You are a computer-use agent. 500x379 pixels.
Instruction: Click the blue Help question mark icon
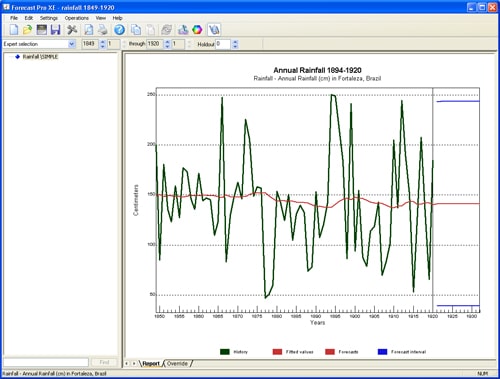point(119,30)
